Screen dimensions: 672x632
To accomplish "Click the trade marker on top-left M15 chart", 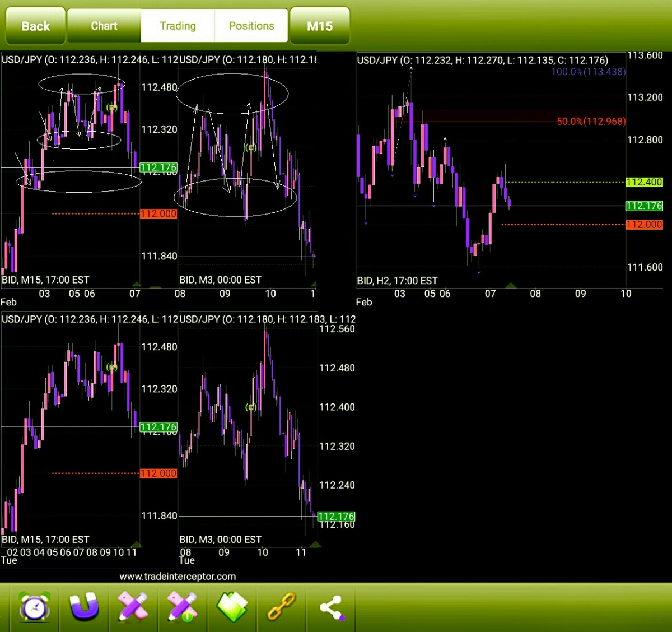I will (112, 108).
